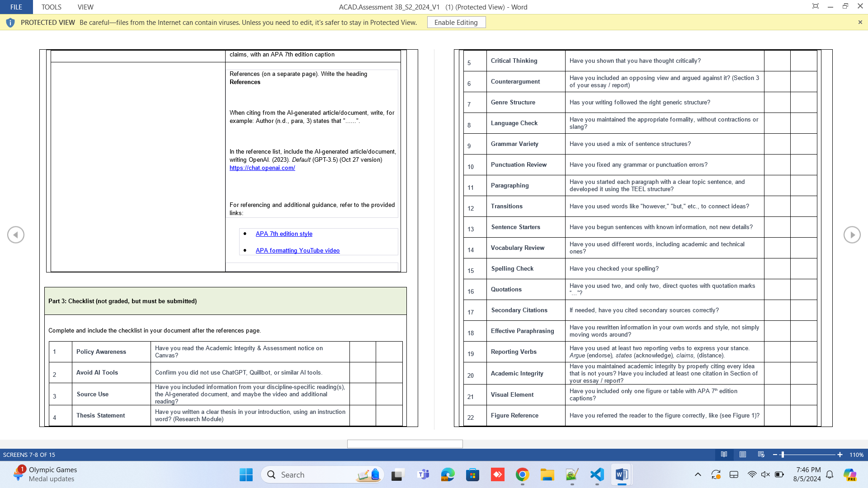Select Web Layout view in status bar
This screenshot has width=868, height=488.
pyautogui.click(x=760, y=455)
